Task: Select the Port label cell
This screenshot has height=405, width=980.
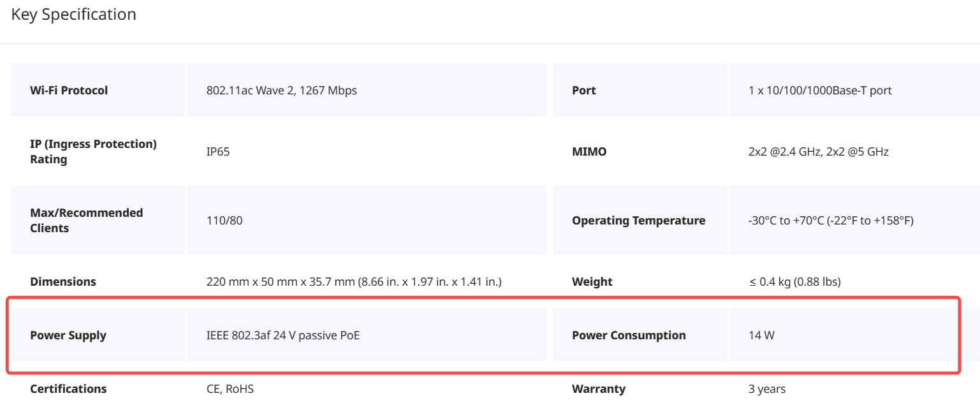Action: coord(640,90)
